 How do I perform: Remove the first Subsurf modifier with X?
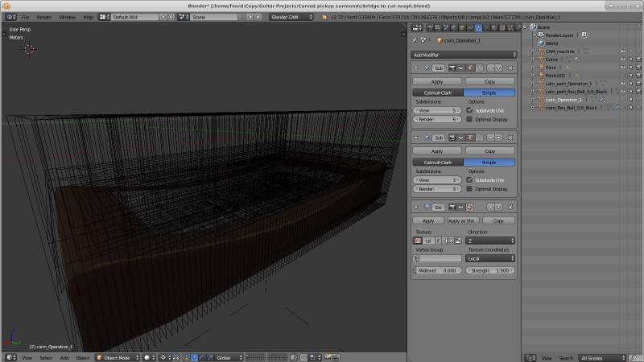[512, 68]
